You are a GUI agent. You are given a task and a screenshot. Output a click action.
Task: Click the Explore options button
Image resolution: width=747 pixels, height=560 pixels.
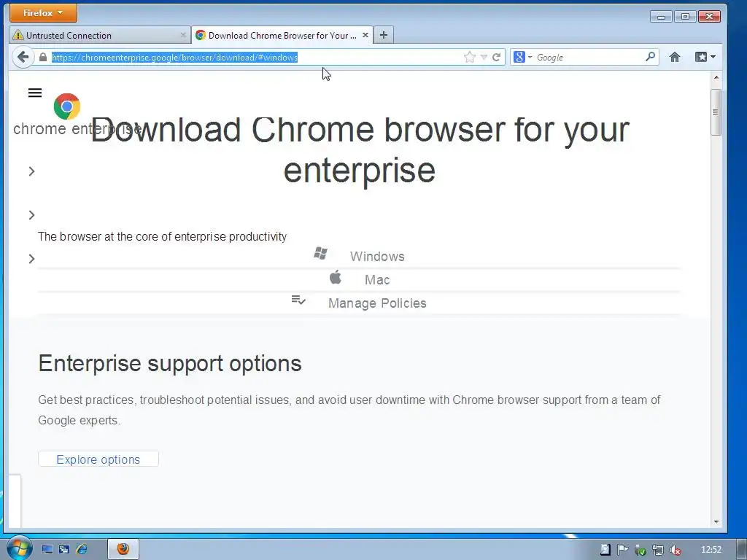tap(98, 459)
